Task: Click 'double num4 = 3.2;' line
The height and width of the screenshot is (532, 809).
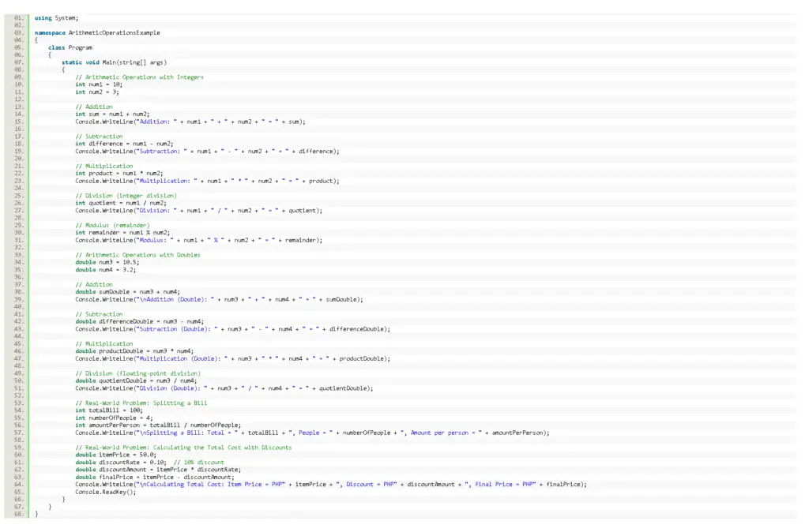Action: coord(106,270)
